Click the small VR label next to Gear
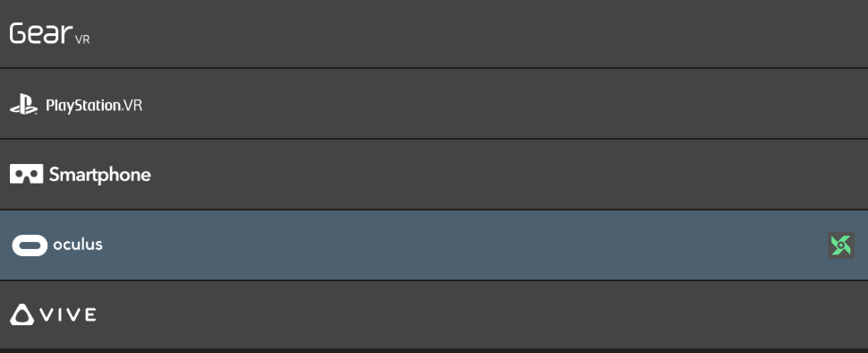Screen dimensions: 868x353 (x=82, y=39)
